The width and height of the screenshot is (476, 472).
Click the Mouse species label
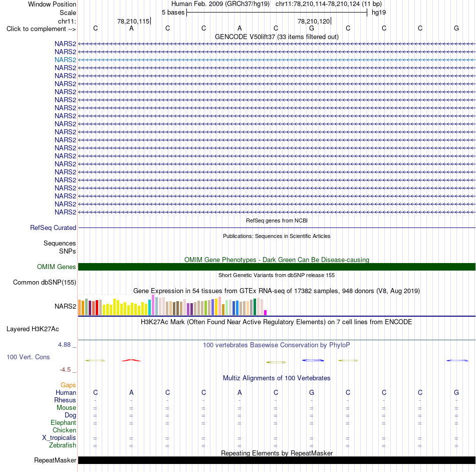[66, 408]
